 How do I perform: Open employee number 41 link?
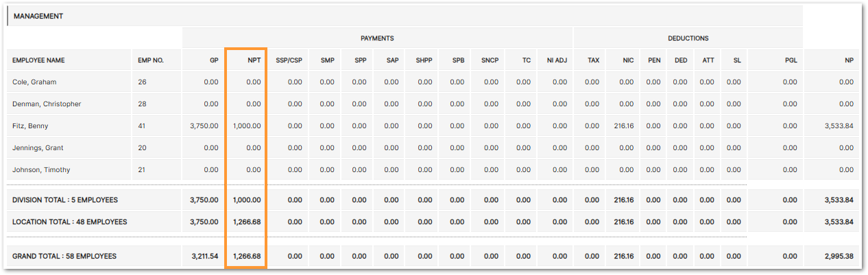click(142, 126)
